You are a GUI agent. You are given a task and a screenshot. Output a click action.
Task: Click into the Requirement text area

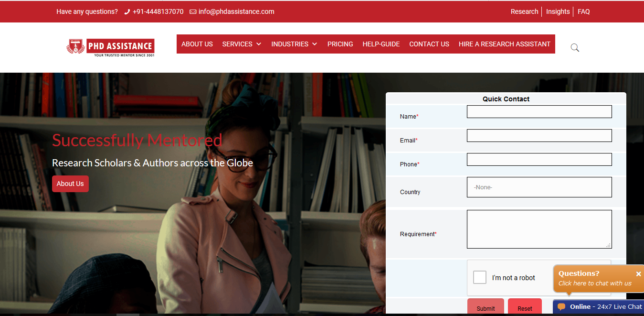[x=539, y=229]
